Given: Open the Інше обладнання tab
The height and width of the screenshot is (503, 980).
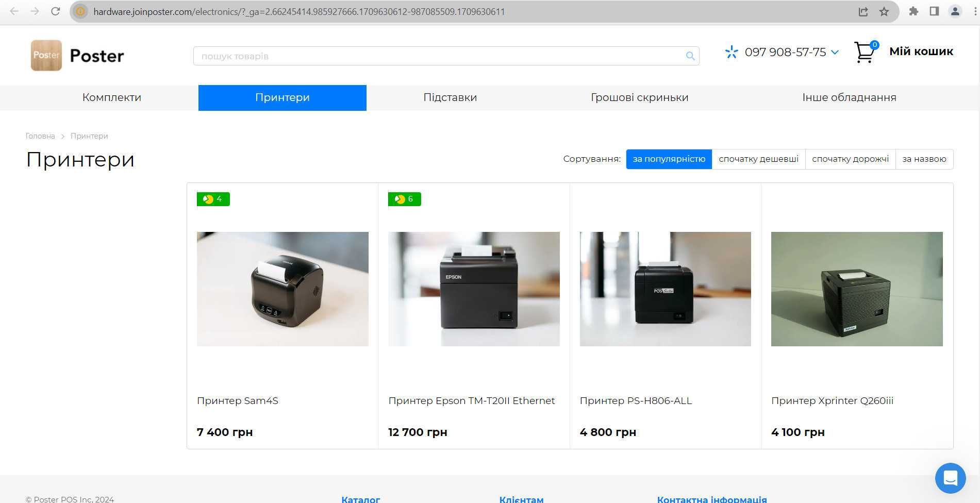Looking at the screenshot, I should click(849, 97).
